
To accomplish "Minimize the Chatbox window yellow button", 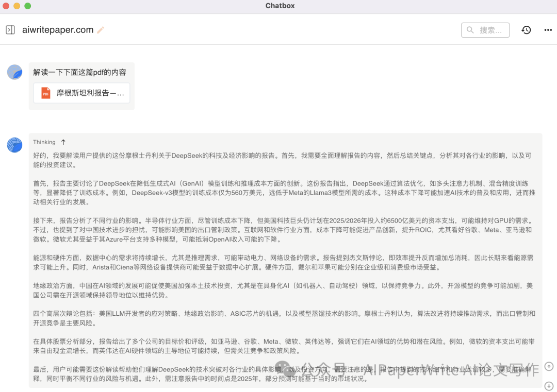I will point(17,6).
